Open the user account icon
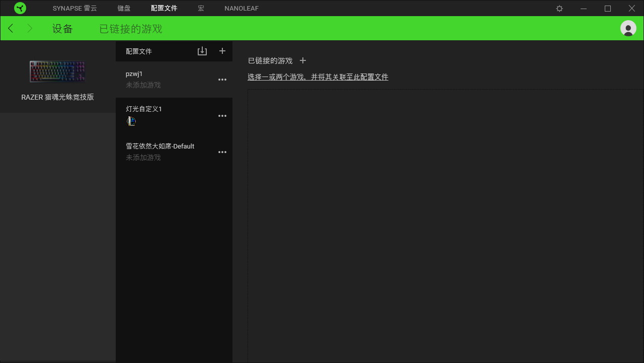644x363 pixels. (x=628, y=28)
